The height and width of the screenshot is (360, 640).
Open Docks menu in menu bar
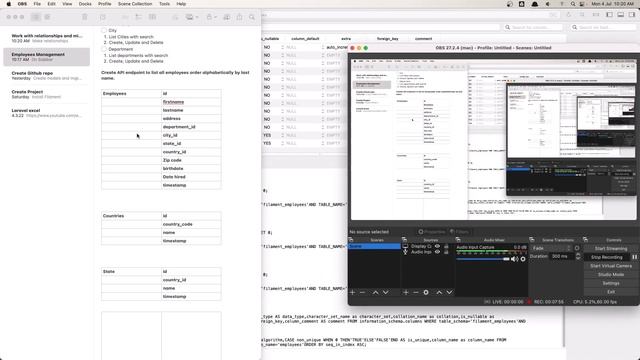click(x=85, y=4)
